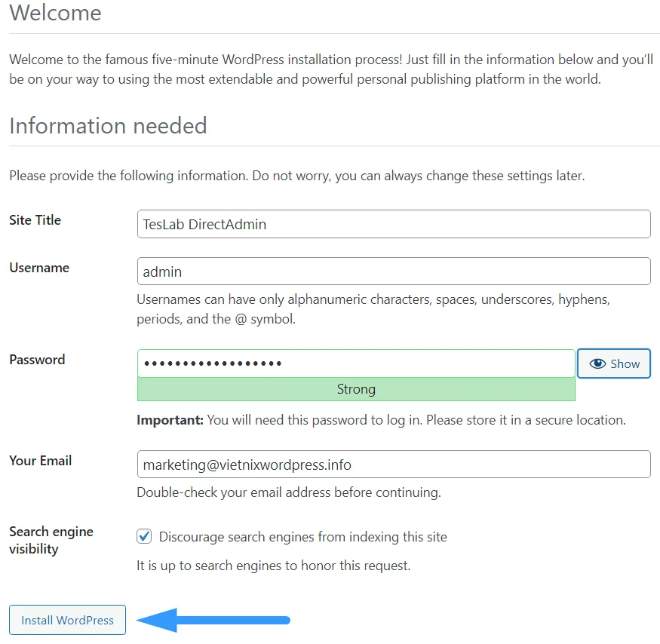This screenshot has height=644, width=660.
Task: Click the Welcome page heading
Action: 54,13
